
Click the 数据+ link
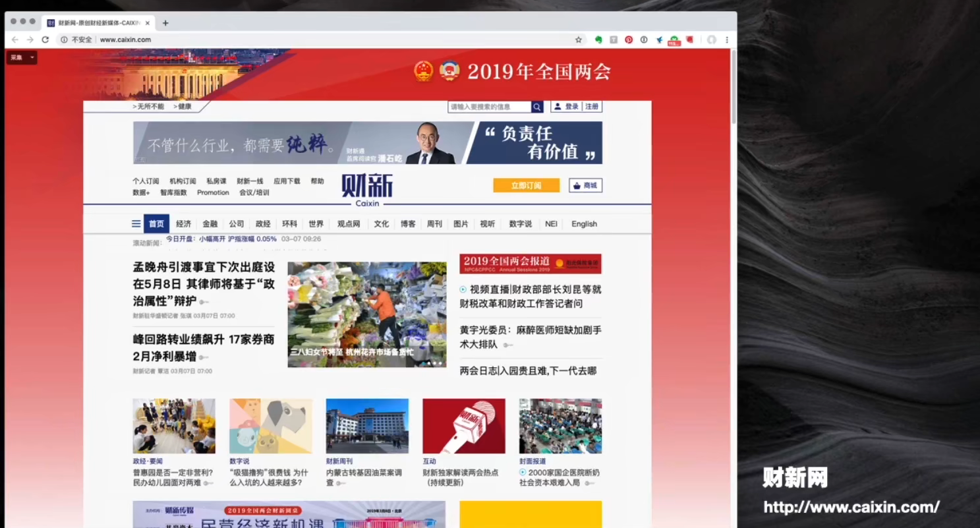tap(141, 192)
